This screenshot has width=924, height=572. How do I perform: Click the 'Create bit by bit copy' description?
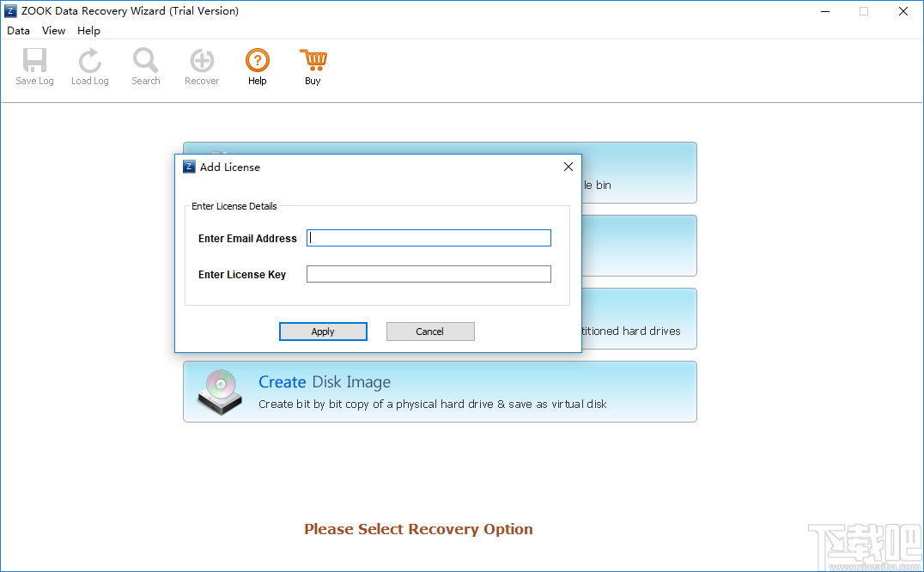tap(433, 405)
